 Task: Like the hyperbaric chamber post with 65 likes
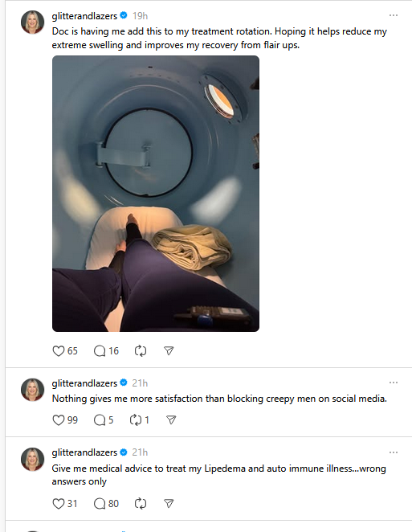[x=65, y=351]
